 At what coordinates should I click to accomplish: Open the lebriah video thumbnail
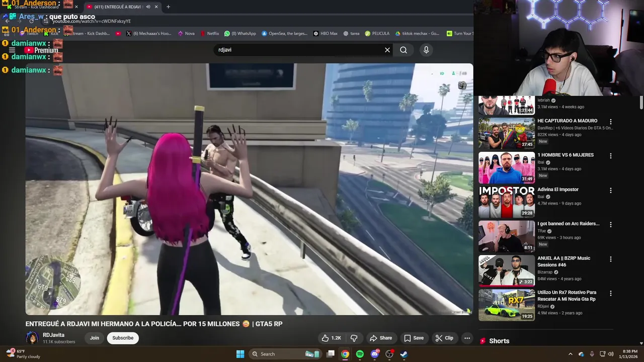pyautogui.click(x=507, y=106)
